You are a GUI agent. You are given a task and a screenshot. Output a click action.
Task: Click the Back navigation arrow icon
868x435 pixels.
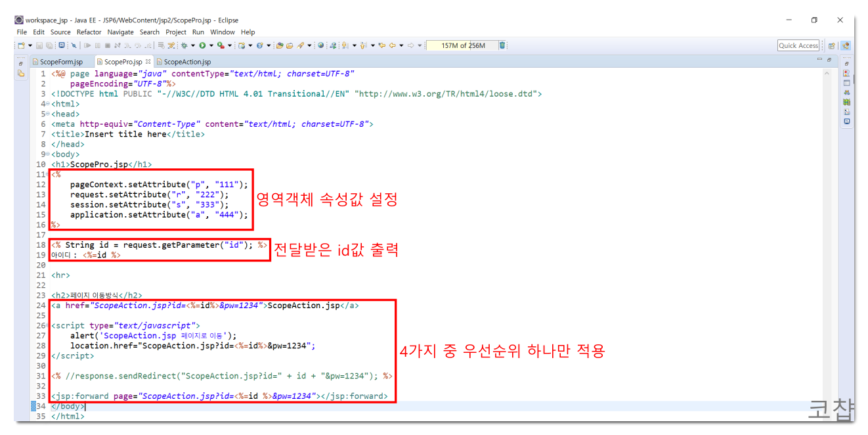click(x=393, y=46)
